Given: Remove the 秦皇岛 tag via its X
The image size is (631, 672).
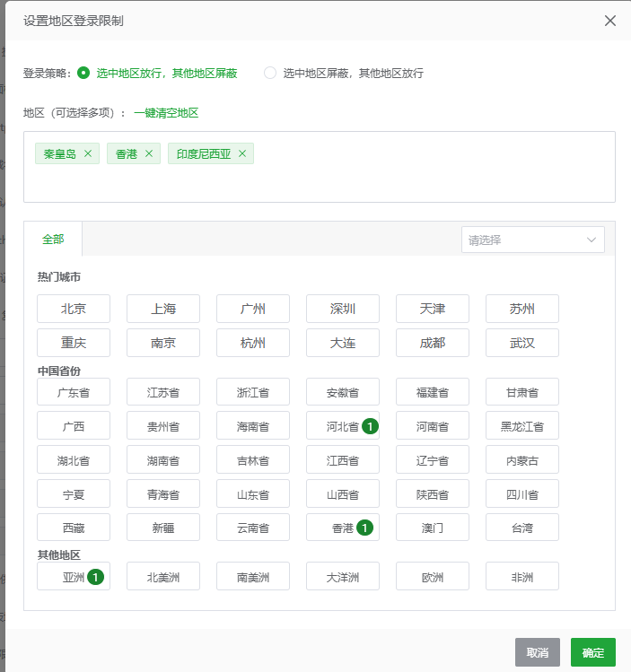Looking at the screenshot, I should point(88,153).
